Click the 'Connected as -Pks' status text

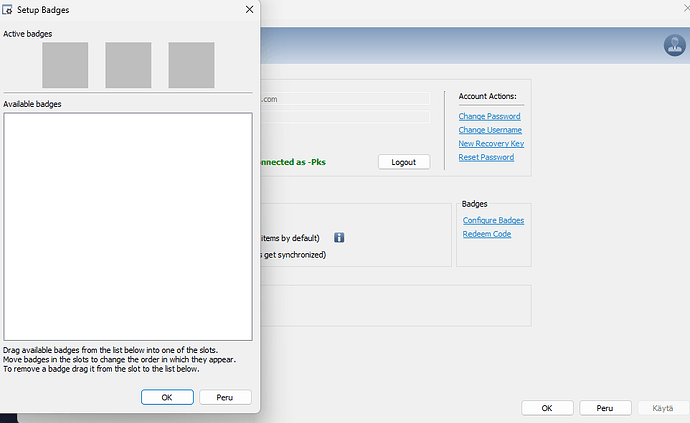tap(293, 162)
